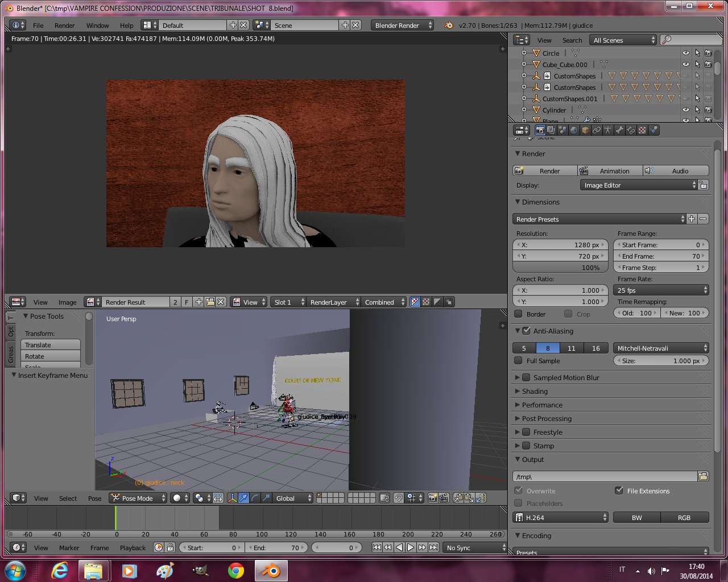Enable the Border checkbox
728x582 pixels.
pos(518,314)
